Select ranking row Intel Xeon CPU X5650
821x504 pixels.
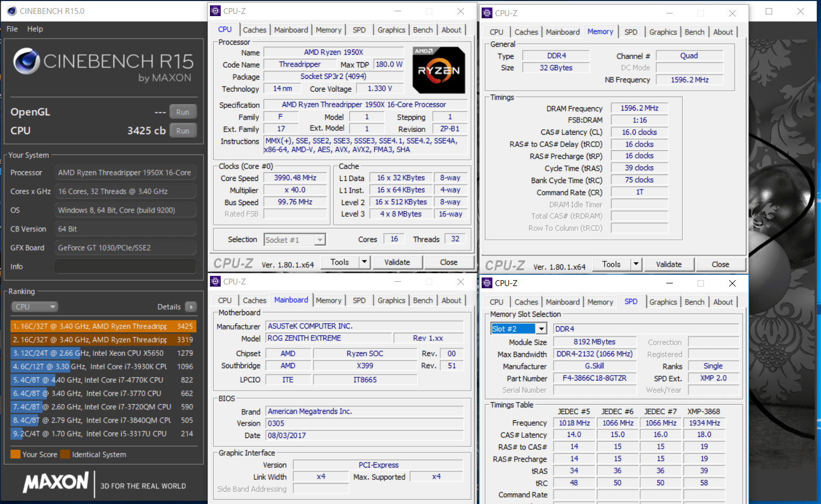(103, 353)
